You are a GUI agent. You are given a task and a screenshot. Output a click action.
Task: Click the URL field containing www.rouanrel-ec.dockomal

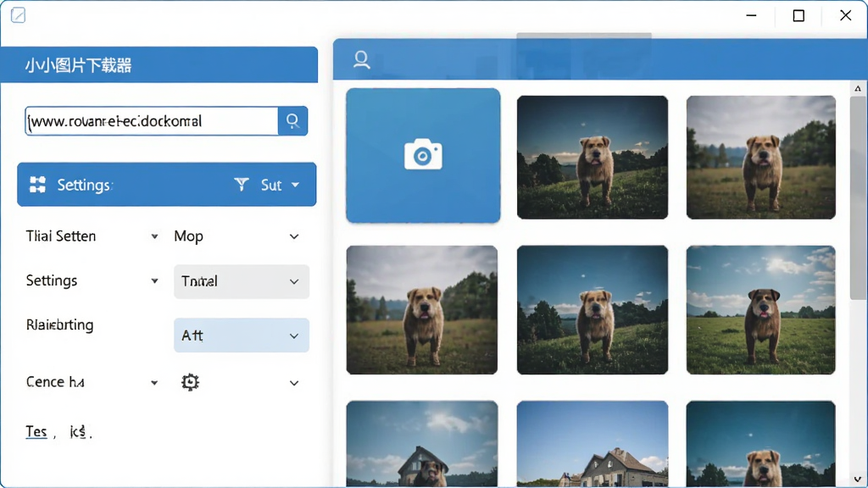(152, 121)
